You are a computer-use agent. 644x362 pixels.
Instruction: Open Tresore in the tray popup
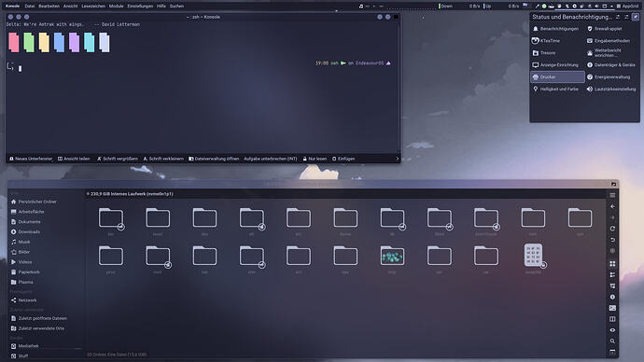(557, 53)
